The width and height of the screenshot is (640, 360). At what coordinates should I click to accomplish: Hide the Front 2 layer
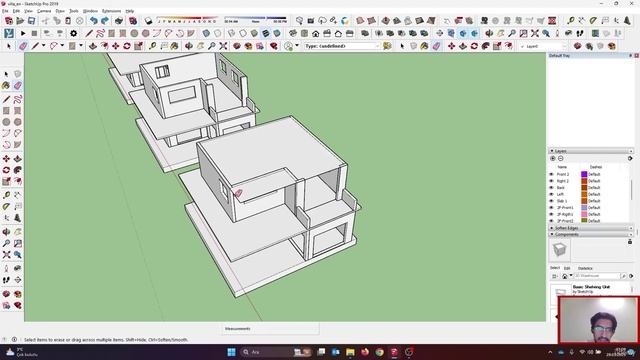[x=551, y=174]
